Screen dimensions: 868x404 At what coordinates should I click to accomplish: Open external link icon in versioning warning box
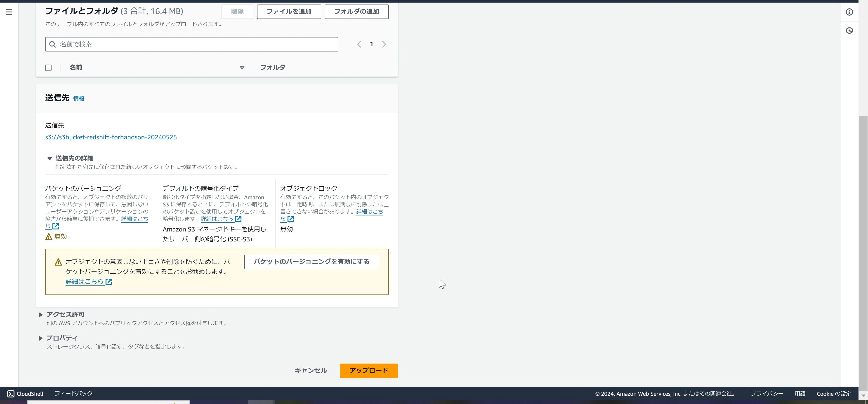click(109, 282)
